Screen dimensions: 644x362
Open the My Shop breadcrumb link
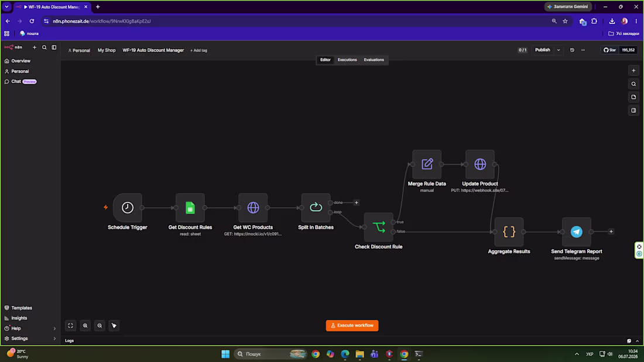pos(107,50)
